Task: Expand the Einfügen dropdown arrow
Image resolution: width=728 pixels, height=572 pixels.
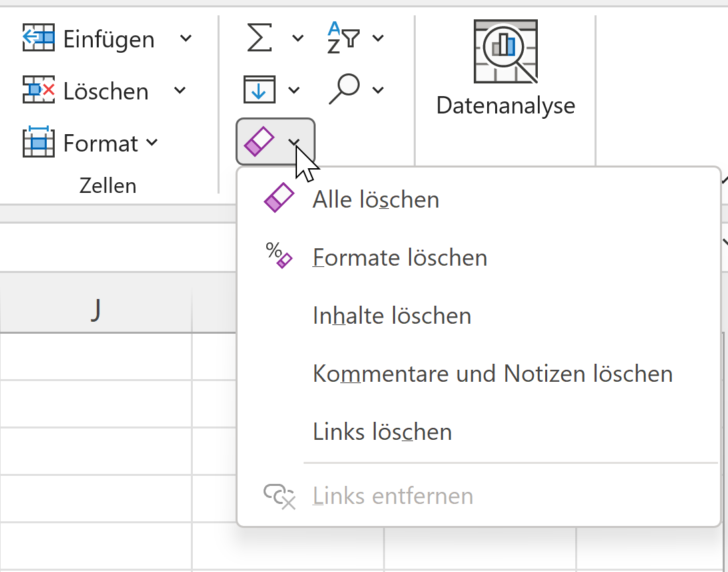Action: [186, 38]
